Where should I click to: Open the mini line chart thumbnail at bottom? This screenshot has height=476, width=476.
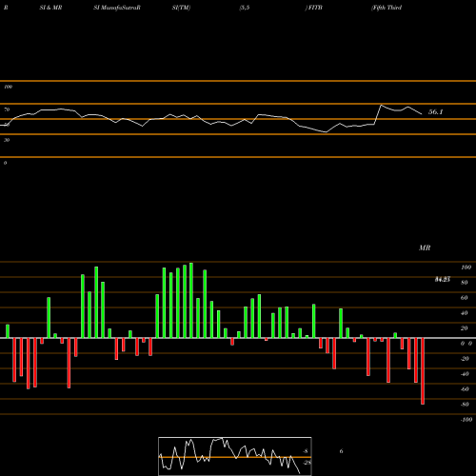point(235,456)
